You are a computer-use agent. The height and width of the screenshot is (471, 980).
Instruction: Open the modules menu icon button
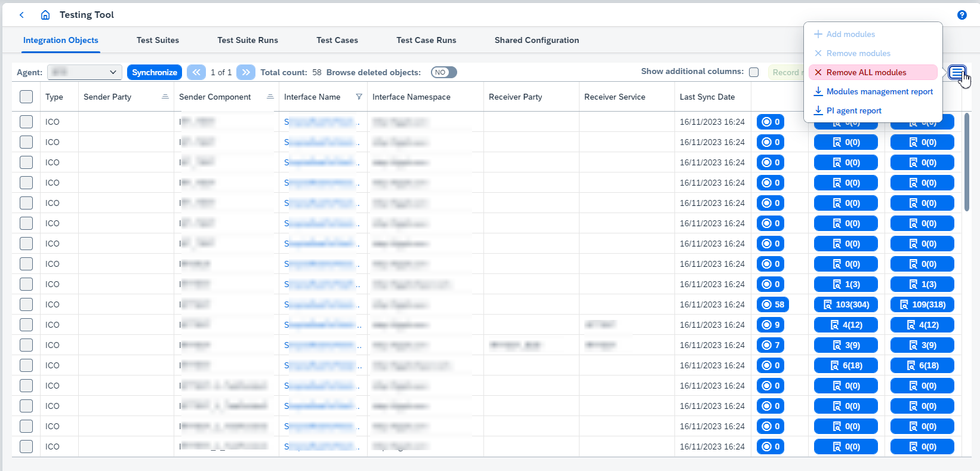[x=957, y=73]
